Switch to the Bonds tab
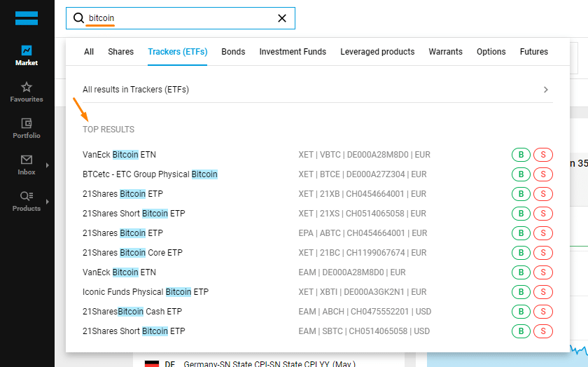588x367 pixels. click(x=233, y=52)
